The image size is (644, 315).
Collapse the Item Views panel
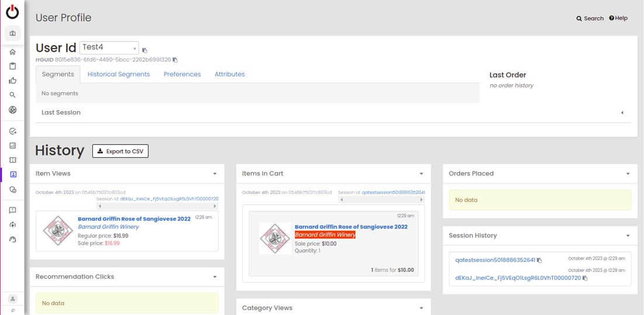[215, 174]
